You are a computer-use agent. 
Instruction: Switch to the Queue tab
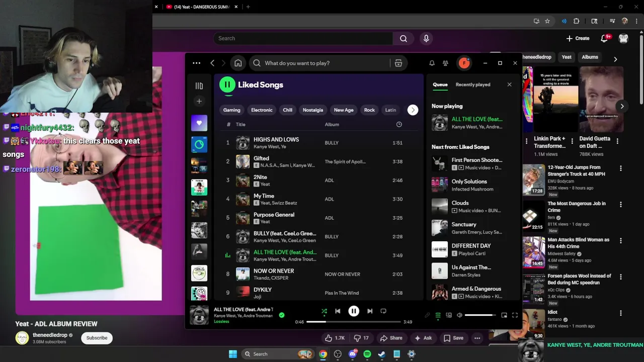click(440, 84)
